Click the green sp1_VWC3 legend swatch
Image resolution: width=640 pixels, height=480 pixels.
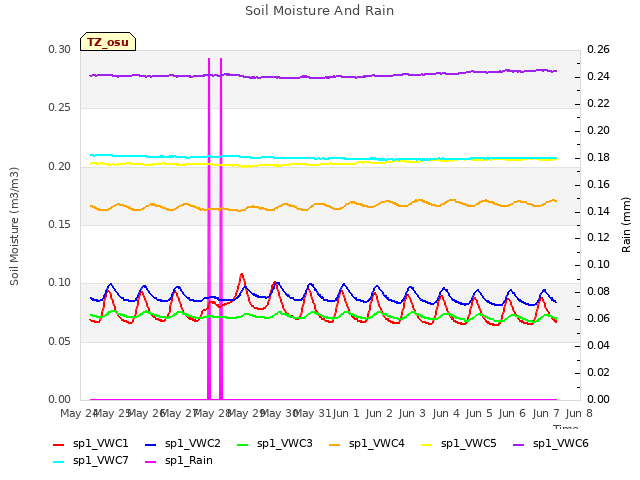(x=242, y=445)
